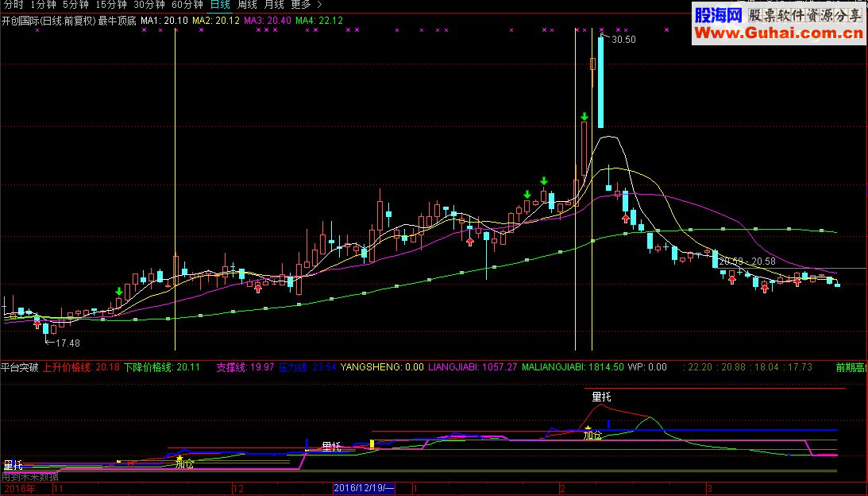Screen dimensions: 868x496
Task: Click the 用到未来数据 notice text
Action: pos(30,477)
